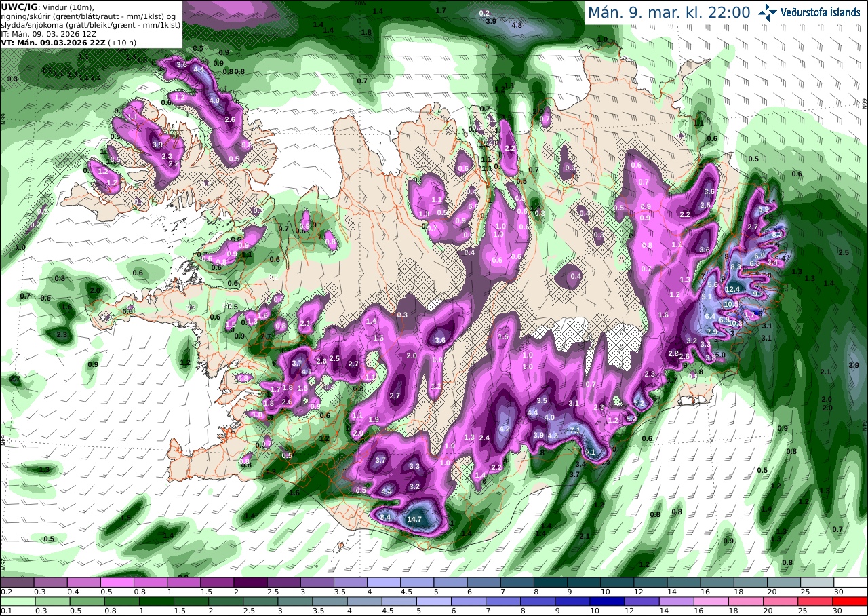Click the '(+10 h)' forecast offset
Viewport: 868px width, 616px height.
pos(122,42)
